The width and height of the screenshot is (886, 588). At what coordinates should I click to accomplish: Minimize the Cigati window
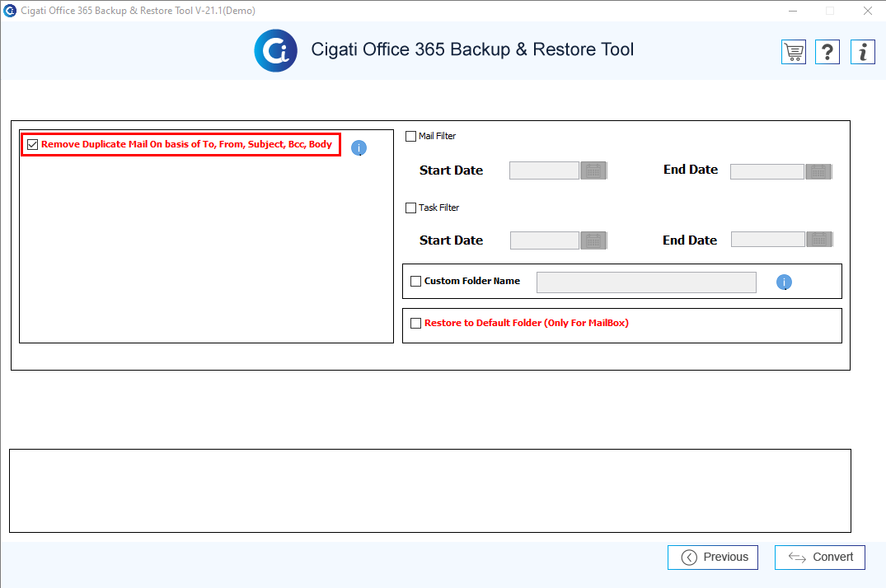pyautogui.click(x=793, y=11)
